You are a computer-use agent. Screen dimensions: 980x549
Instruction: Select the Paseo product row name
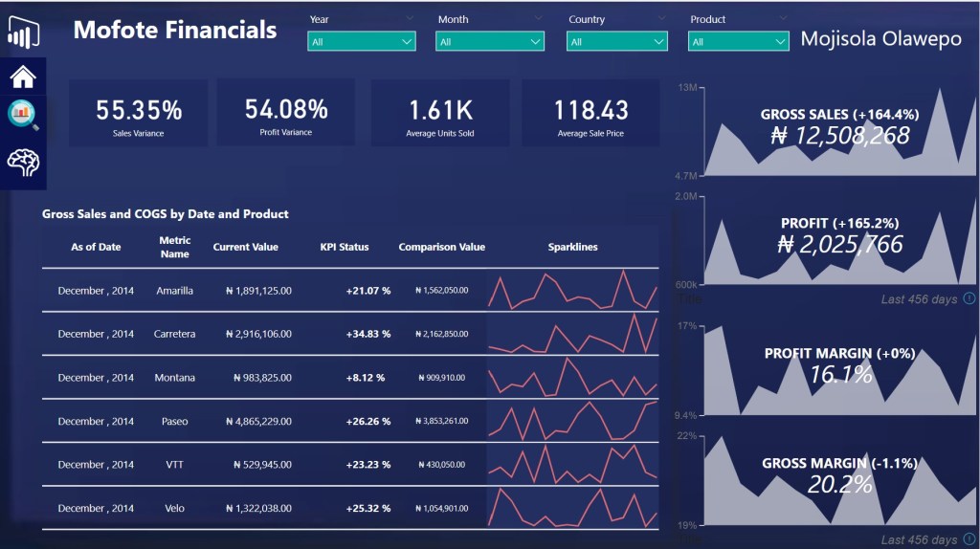[174, 421]
